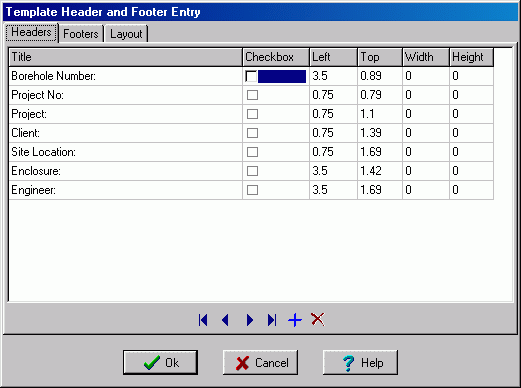The width and height of the screenshot is (521, 388).
Task: Toggle checkbox for Project No row
Action: click(x=252, y=95)
